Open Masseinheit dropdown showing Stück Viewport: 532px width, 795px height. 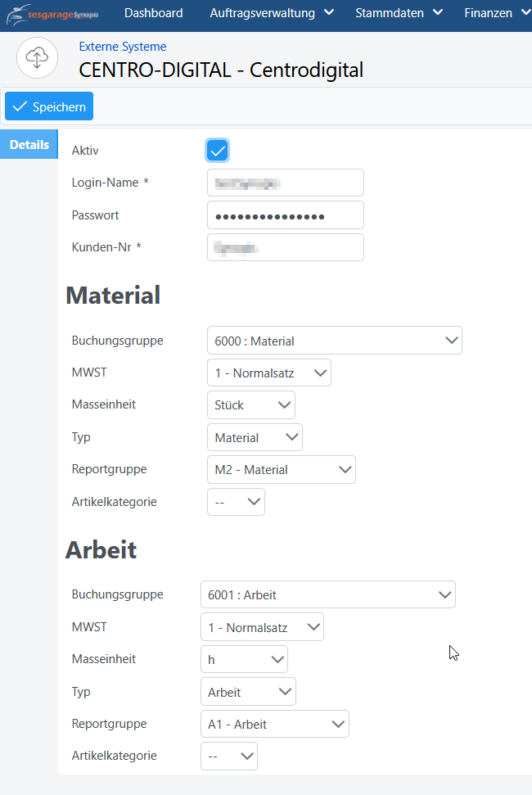click(250, 404)
